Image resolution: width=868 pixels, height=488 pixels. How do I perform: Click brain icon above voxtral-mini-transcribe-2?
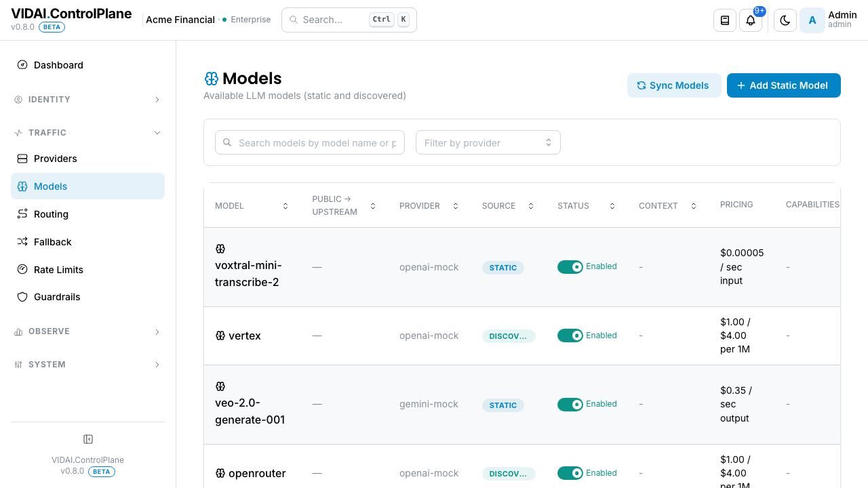click(x=220, y=249)
